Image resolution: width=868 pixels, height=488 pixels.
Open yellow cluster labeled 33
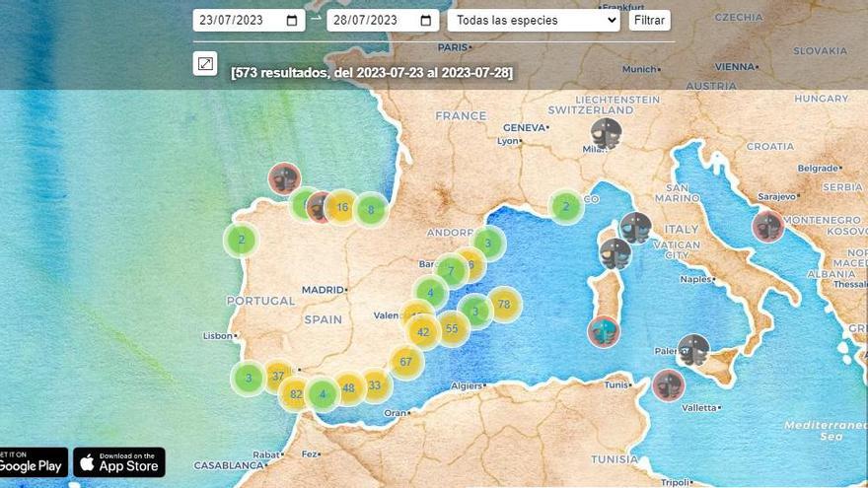tap(375, 385)
